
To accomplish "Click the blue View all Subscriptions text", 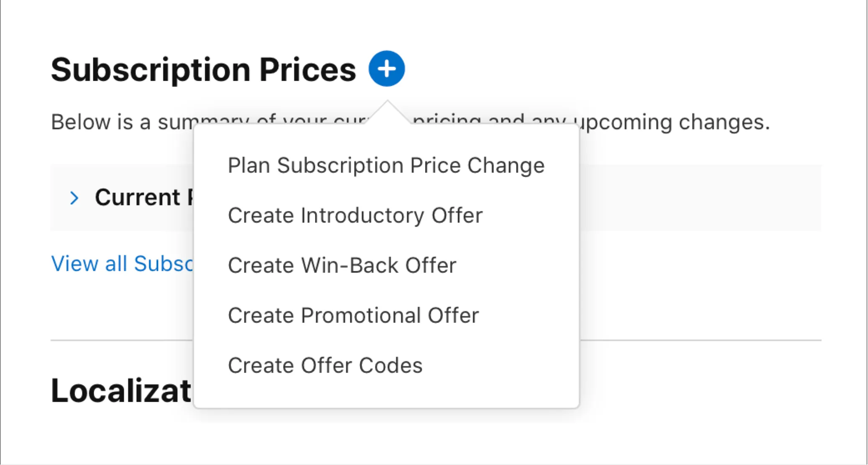I will point(121,263).
